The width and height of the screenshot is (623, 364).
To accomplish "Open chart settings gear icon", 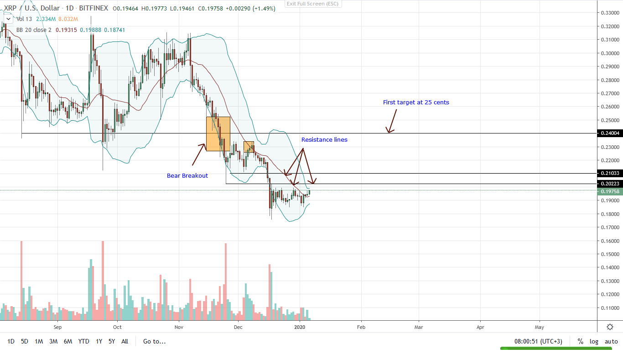I will pos(610,327).
